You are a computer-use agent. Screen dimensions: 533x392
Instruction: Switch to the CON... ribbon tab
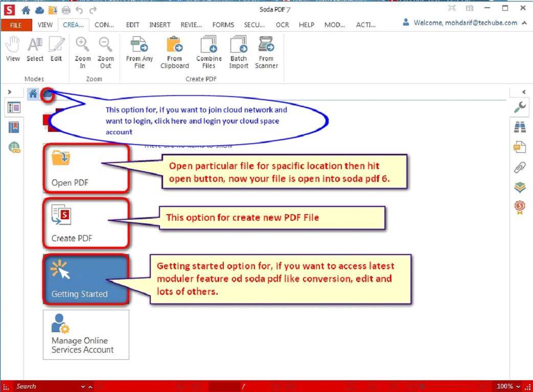tap(104, 25)
